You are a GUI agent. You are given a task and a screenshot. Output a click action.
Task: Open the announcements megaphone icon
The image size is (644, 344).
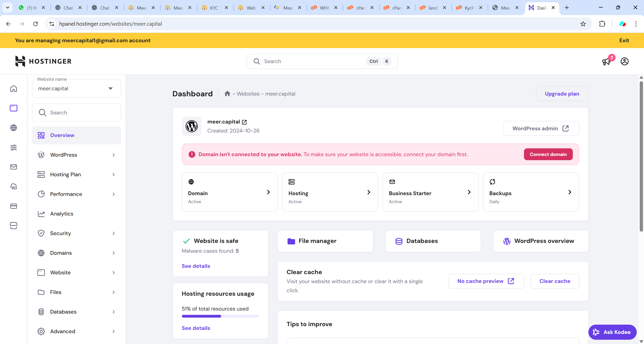pos(606,62)
